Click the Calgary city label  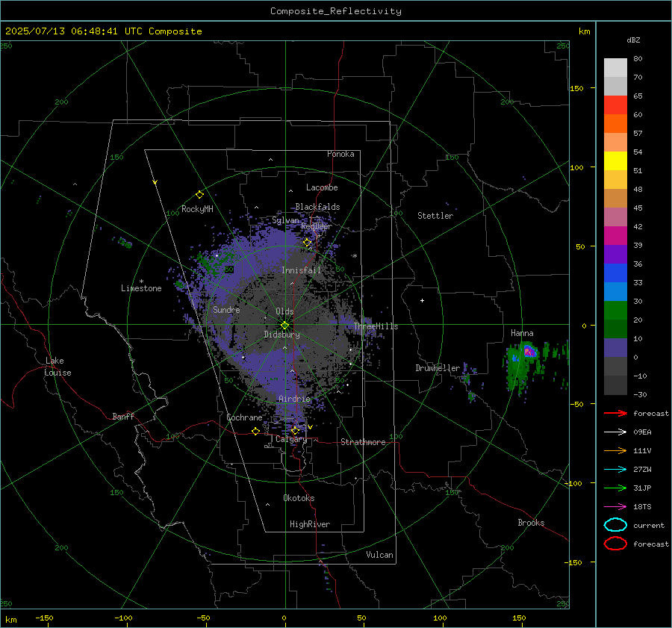coord(291,439)
